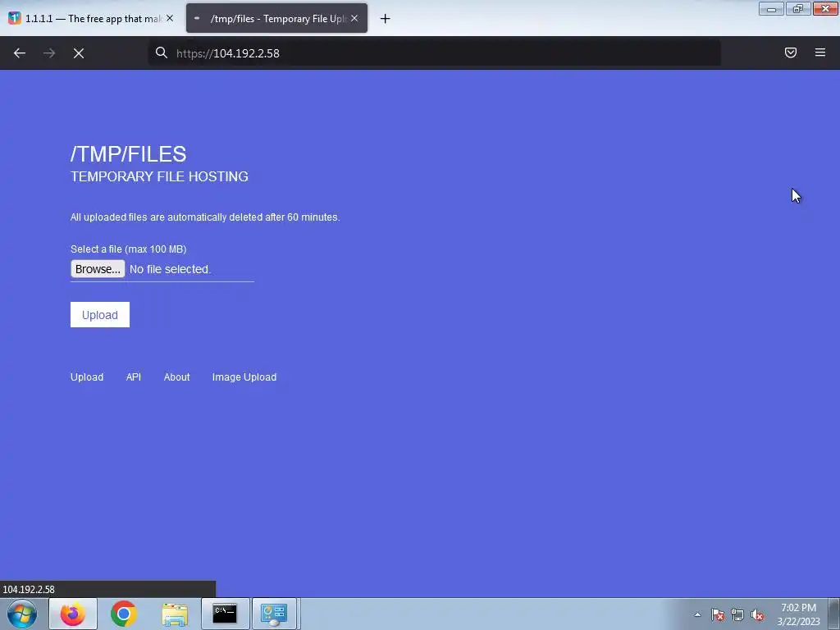
Task: Close the 1.1.1.1 tab
Action: 170,18
